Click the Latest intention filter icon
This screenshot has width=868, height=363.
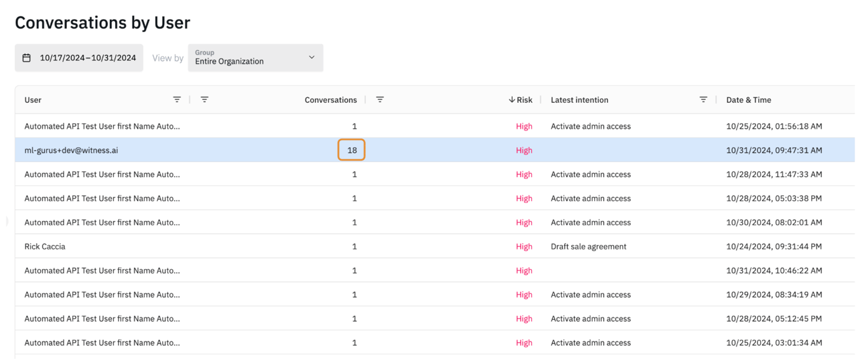[x=703, y=100]
